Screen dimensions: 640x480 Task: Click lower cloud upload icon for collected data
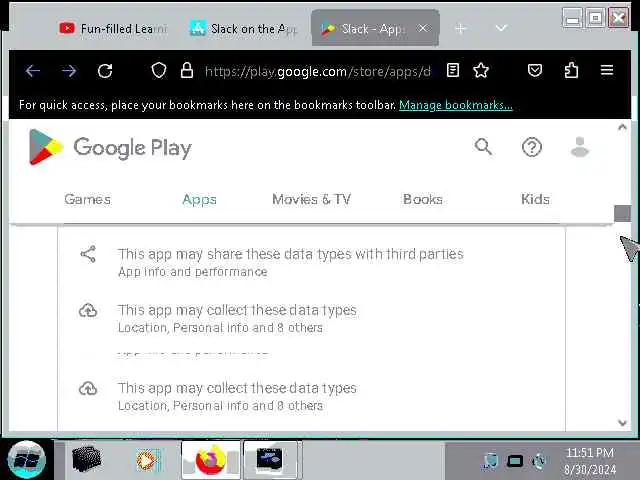pyautogui.click(x=88, y=389)
